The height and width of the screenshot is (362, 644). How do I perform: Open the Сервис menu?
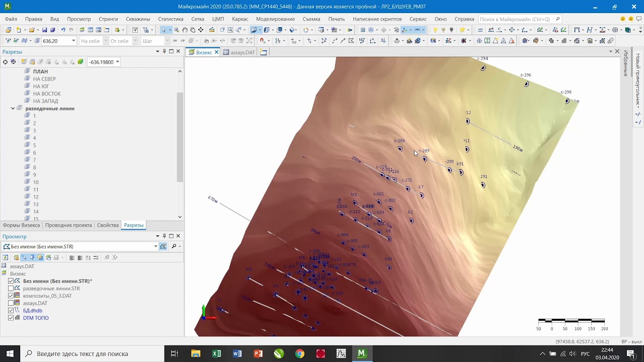tap(418, 19)
